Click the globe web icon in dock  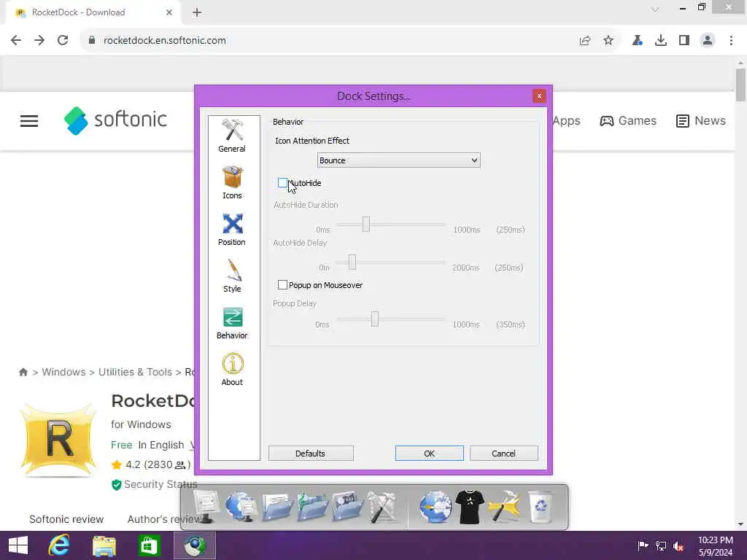tap(435, 507)
